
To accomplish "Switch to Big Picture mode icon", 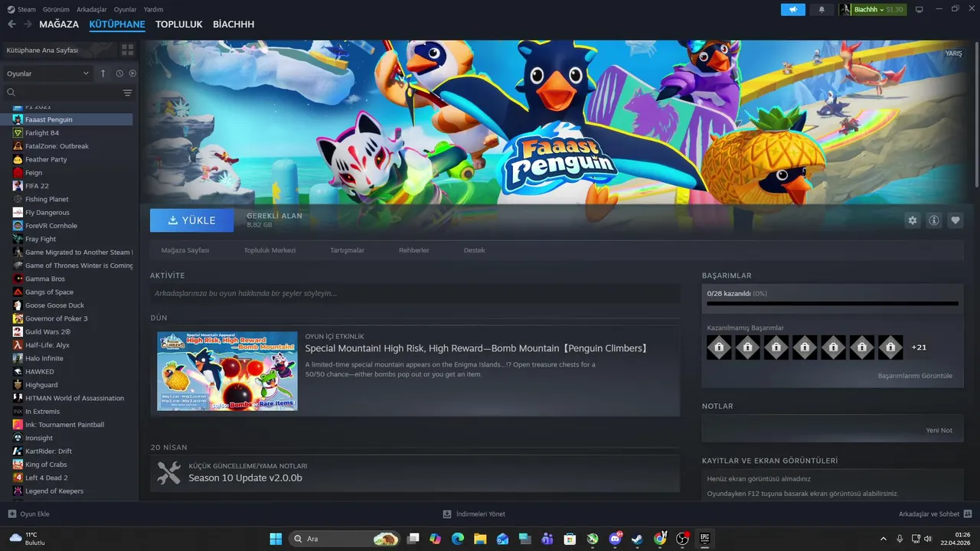I will (x=920, y=9).
